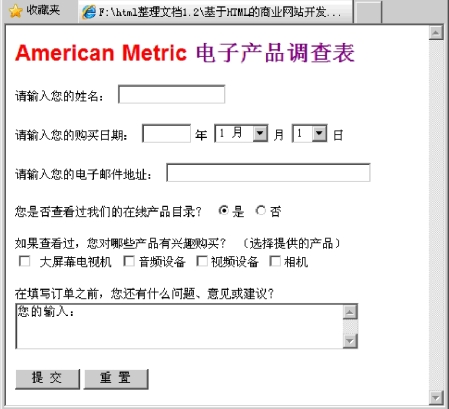Select the 否 (no) radio button
This screenshot has width=449, height=409.
261,211
